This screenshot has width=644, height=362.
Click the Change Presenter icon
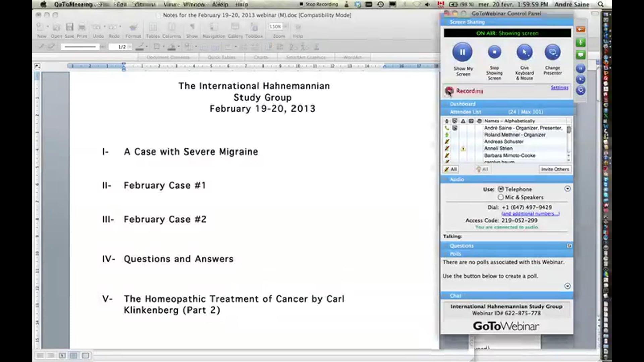(x=552, y=52)
